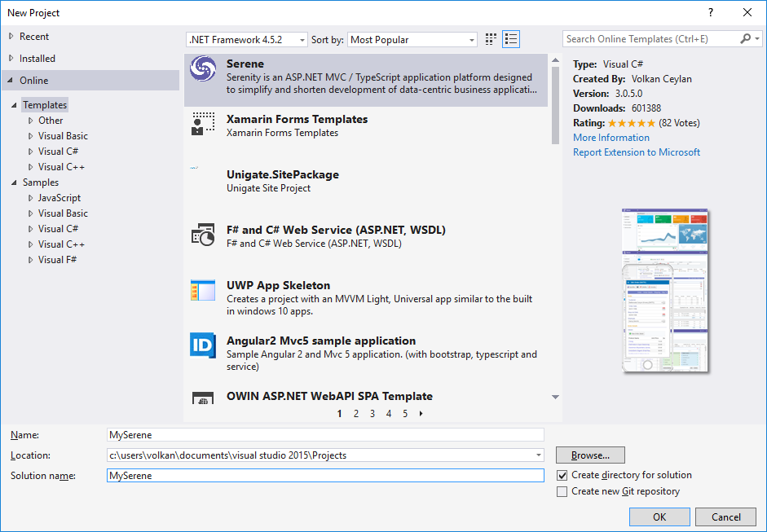
Task: Select the Recent category
Action: click(34, 37)
